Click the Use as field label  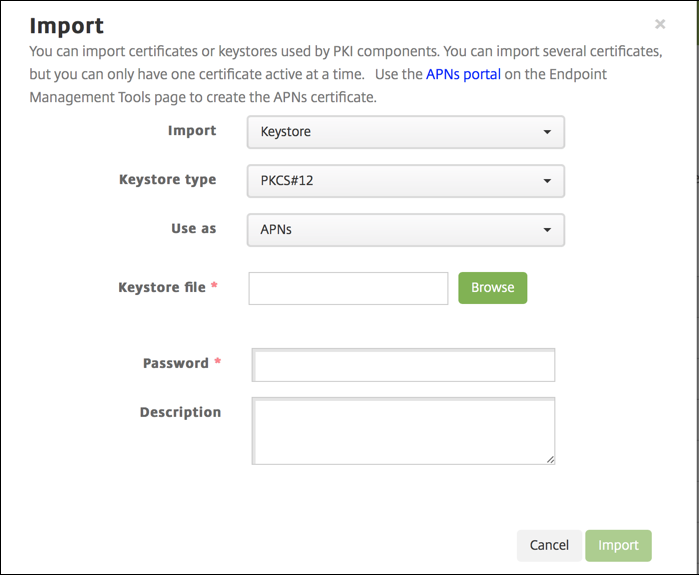coord(193,229)
